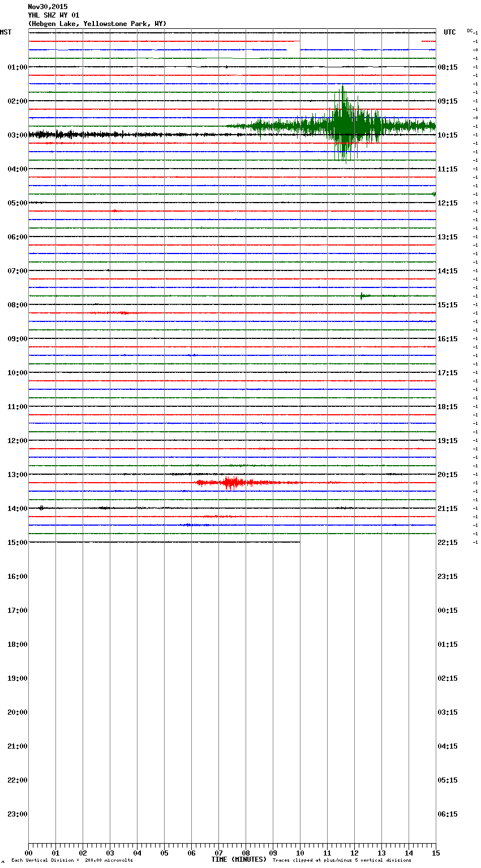Click the "UTC" timezone label
This screenshot has height=868, width=481.
coord(450,32)
